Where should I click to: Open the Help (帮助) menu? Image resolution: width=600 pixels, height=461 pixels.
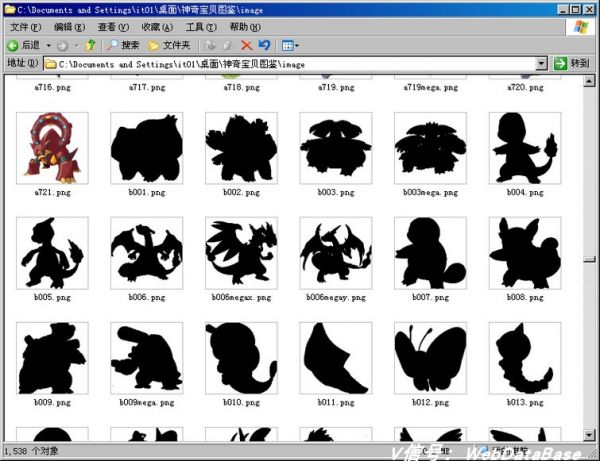[x=245, y=27]
